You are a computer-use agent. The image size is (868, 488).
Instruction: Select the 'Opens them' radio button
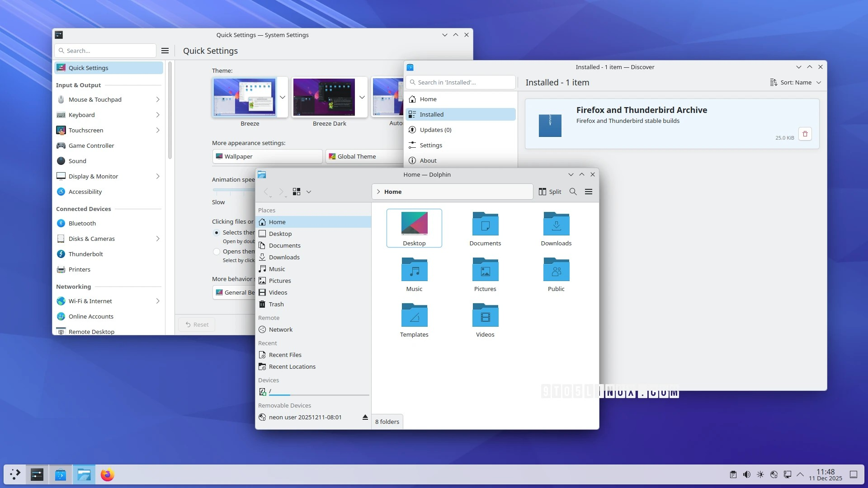pos(216,252)
